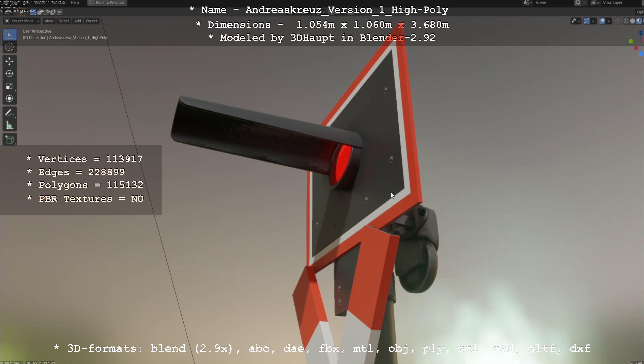The height and width of the screenshot is (364, 644).
Task: Expand the overlays options dropdown arrow
Action: pyautogui.click(x=609, y=21)
